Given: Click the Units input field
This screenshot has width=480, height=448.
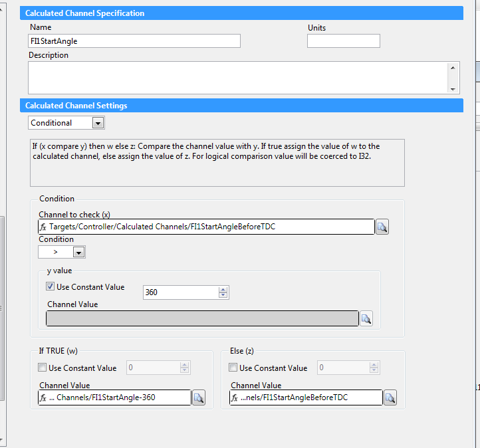Looking at the screenshot, I should [x=343, y=41].
